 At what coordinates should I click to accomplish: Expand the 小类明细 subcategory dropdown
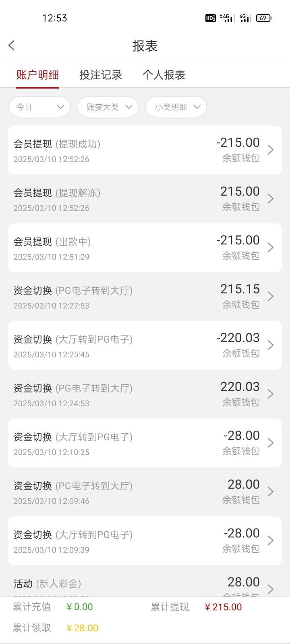176,107
